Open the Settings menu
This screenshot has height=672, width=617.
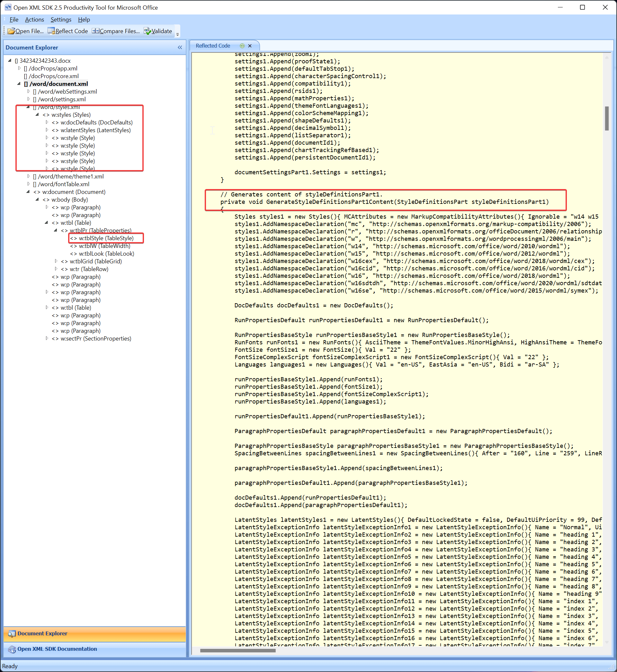(x=61, y=20)
